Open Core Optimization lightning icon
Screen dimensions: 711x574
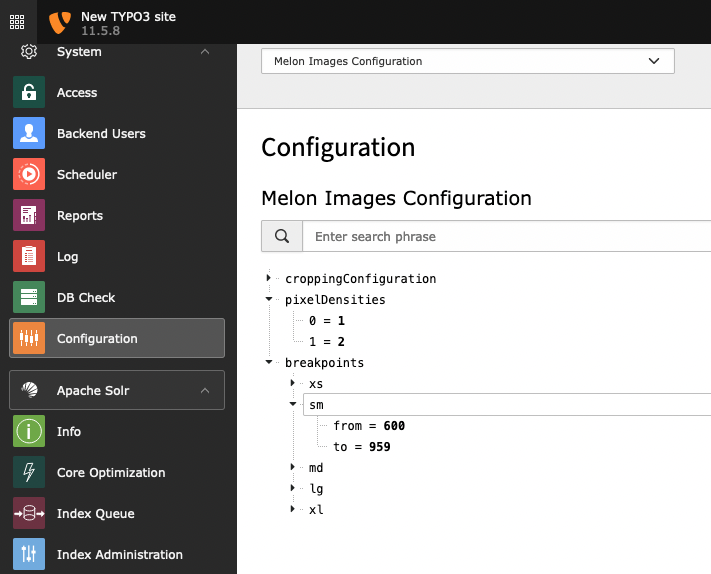pyautogui.click(x=29, y=473)
